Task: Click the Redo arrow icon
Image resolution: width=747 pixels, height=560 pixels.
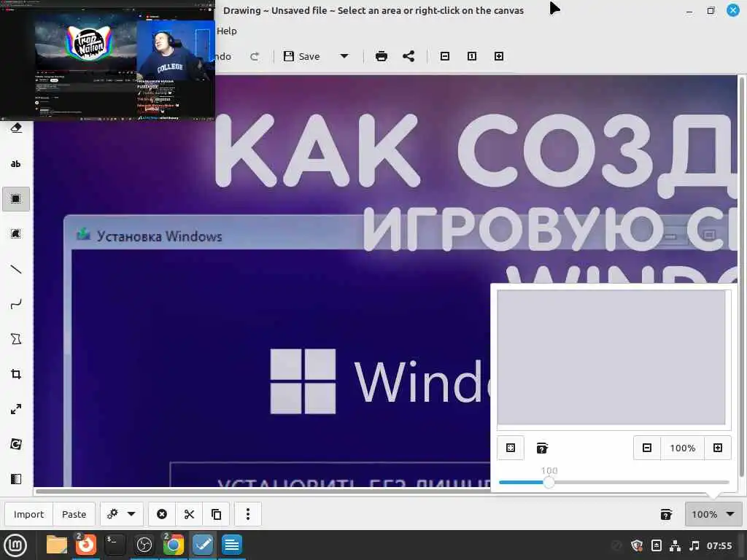Action: pyautogui.click(x=255, y=57)
